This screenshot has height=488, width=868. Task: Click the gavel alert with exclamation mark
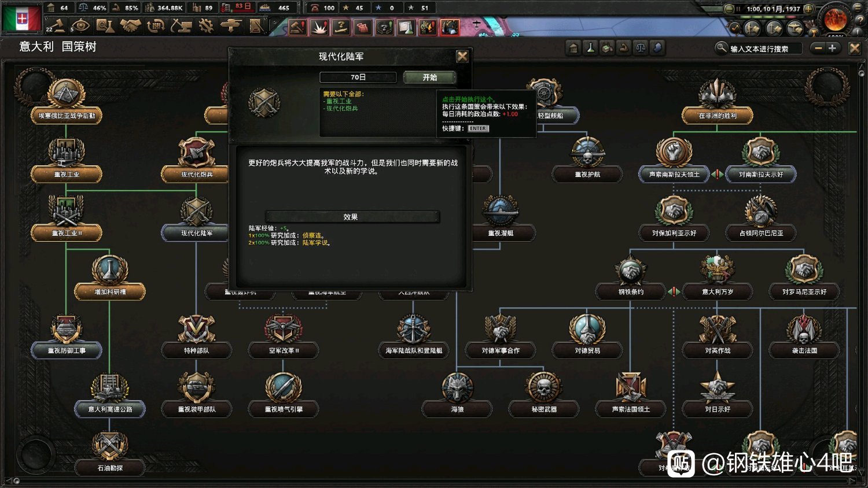point(298,27)
